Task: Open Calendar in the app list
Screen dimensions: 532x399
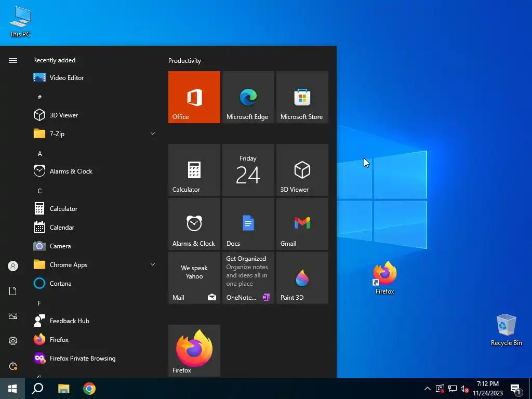Action: pyautogui.click(x=95, y=228)
